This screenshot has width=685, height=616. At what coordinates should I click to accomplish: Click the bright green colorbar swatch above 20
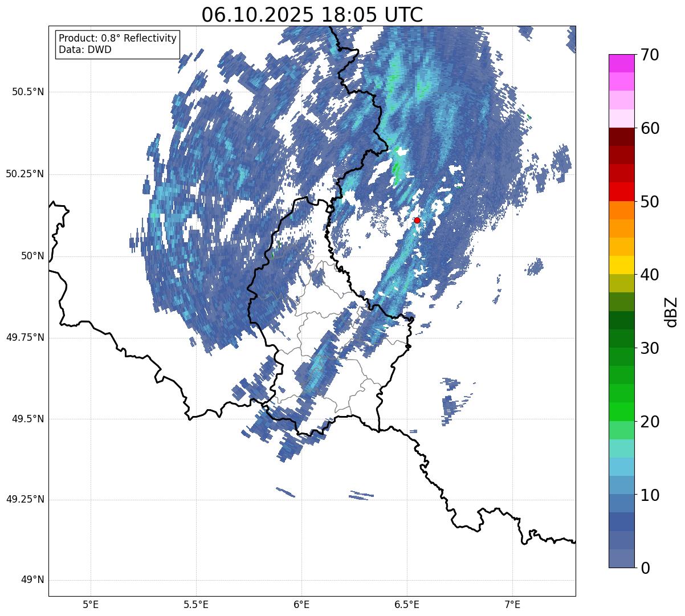click(621, 411)
